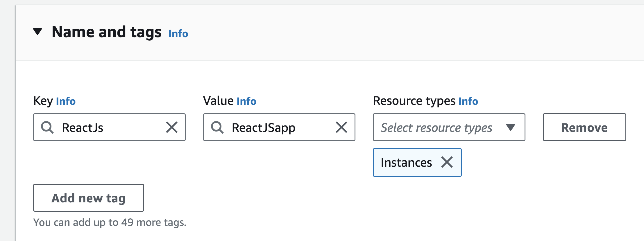Open the Info link next to Value

coord(246,101)
